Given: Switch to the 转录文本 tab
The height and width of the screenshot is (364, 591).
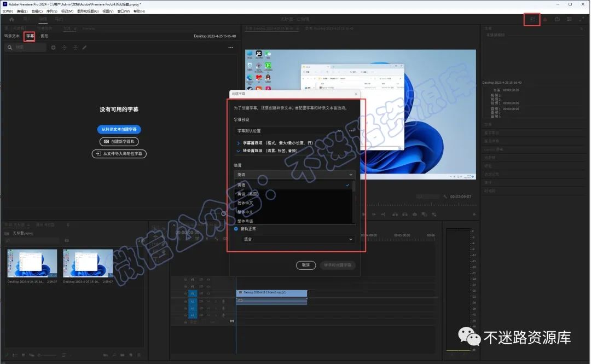Looking at the screenshot, I should (x=11, y=36).
